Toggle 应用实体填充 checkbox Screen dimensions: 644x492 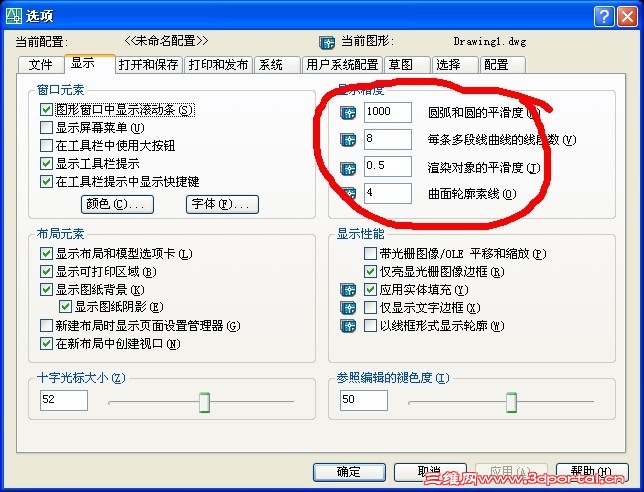click(370, 290)
